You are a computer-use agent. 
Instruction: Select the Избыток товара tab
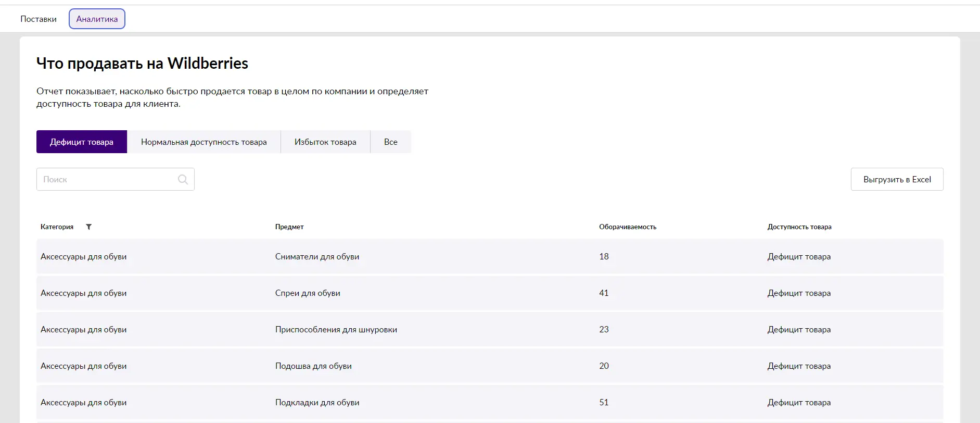tap(325, 142)
